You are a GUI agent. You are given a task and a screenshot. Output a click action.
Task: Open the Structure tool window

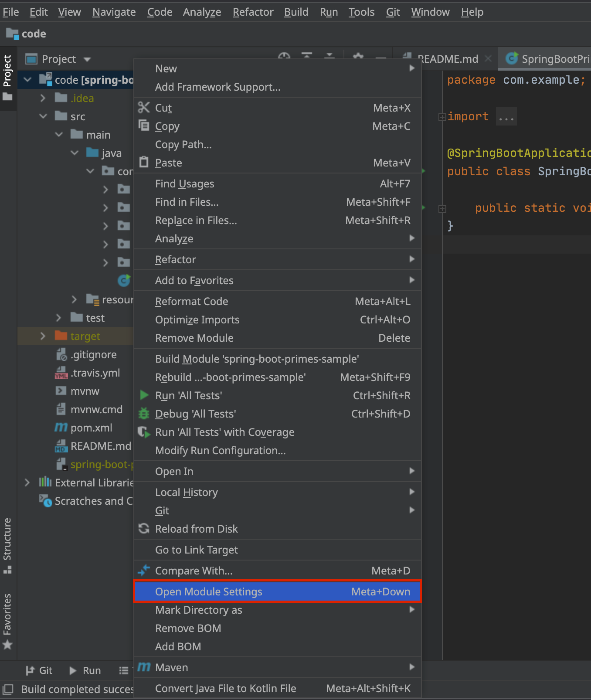7,546
